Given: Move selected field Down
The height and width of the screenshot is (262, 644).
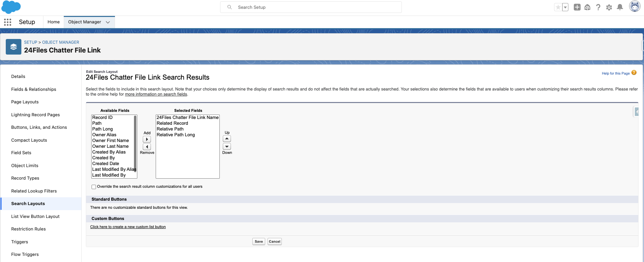Looking at the screenshot, I should click(x=227, y=146).
